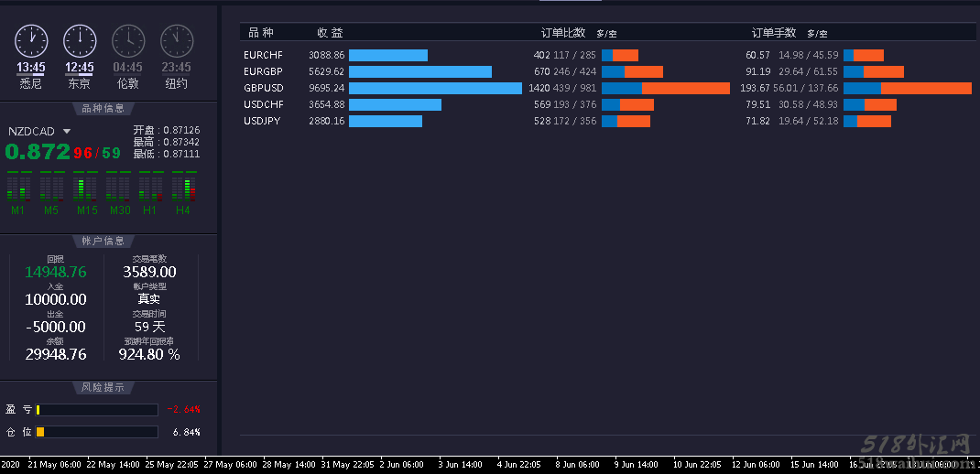Click the -2.64% profit/loss percentage
This screenshot has height=474, width=980.
[x=184, y=410]
